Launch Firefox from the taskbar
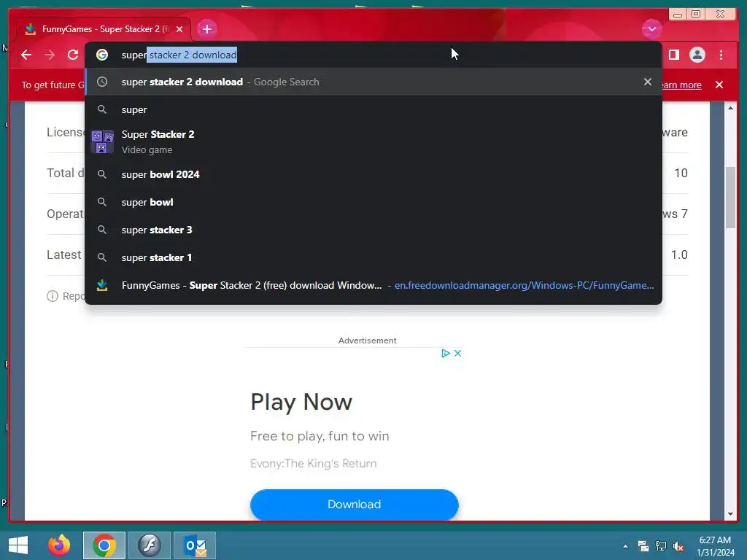 (59, 545)
